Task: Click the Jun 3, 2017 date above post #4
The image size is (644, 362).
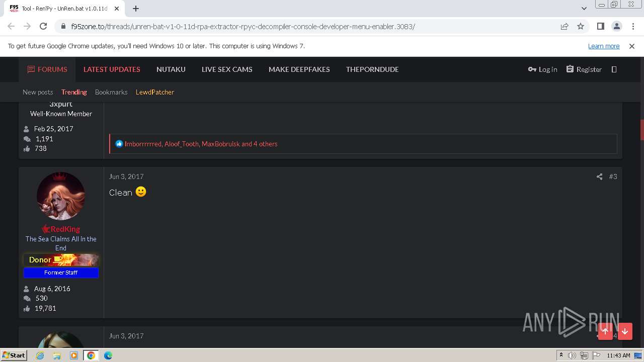Action: [x=126, y=336]
